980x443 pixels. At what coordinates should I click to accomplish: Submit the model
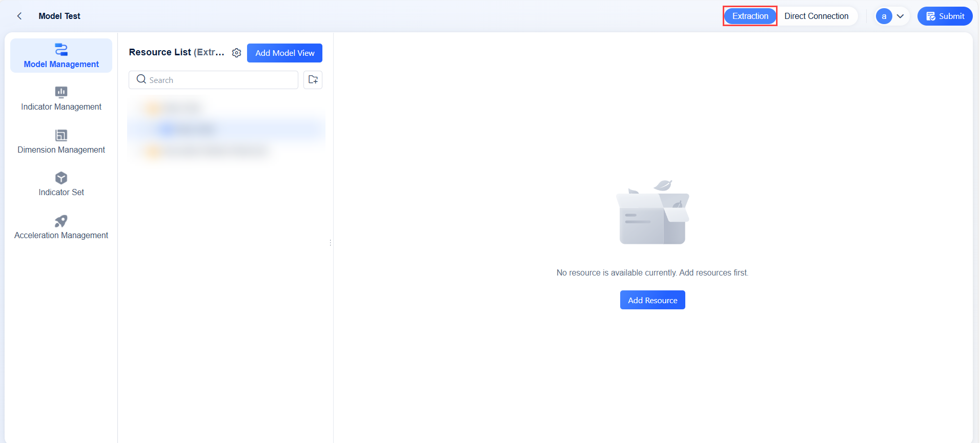(x=945, y=16)
